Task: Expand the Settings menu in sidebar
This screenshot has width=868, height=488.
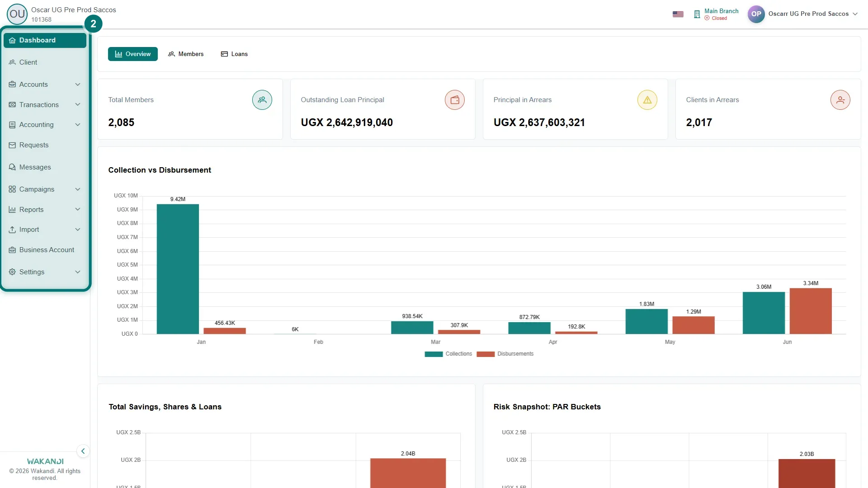Action: click(x=44, y=272)
